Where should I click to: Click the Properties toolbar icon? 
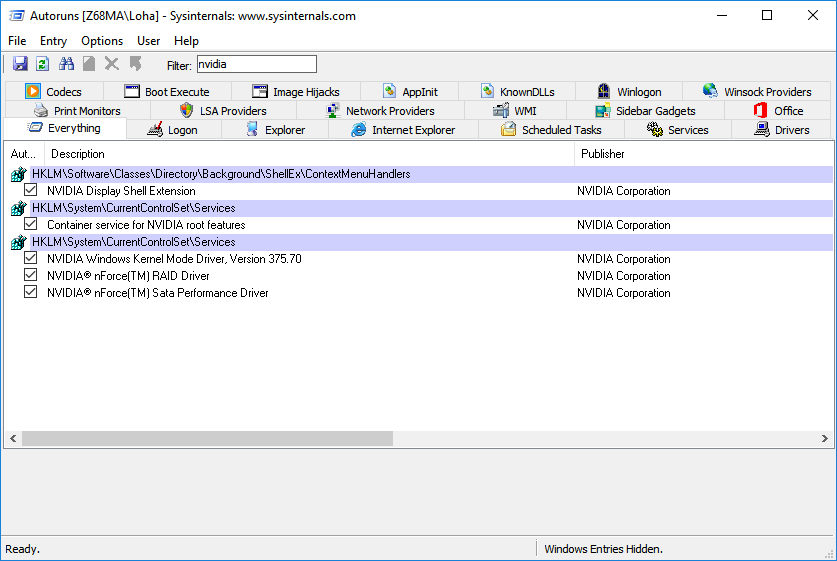[x=89, y=64]
